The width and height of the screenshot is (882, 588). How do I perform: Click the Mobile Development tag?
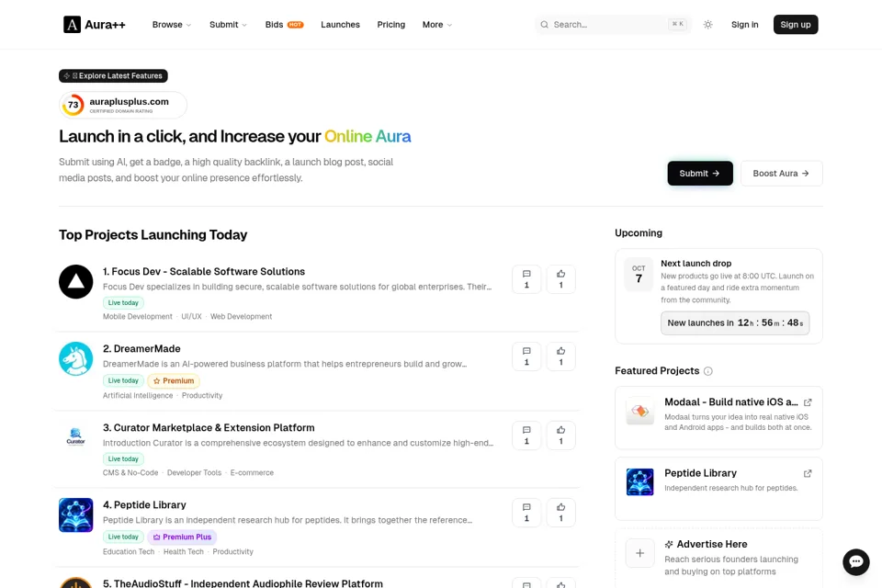click(138, 317)
